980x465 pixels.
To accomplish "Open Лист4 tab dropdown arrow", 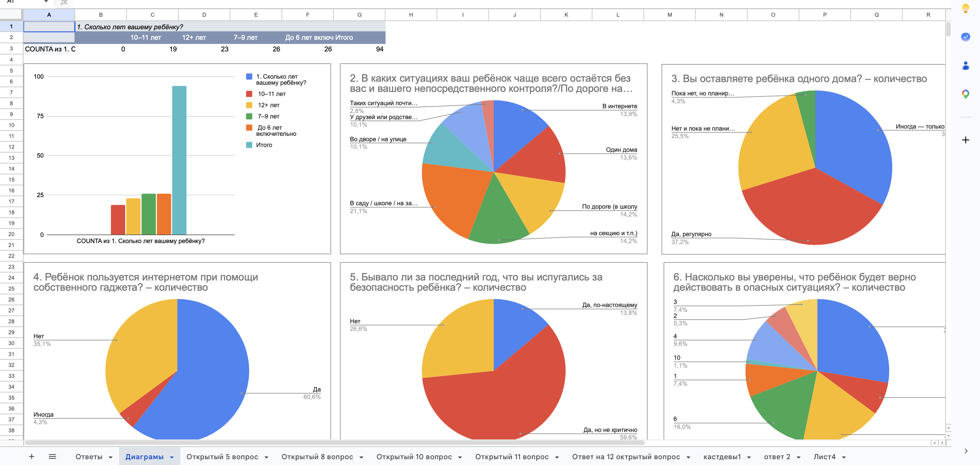I will coord(844,457).
